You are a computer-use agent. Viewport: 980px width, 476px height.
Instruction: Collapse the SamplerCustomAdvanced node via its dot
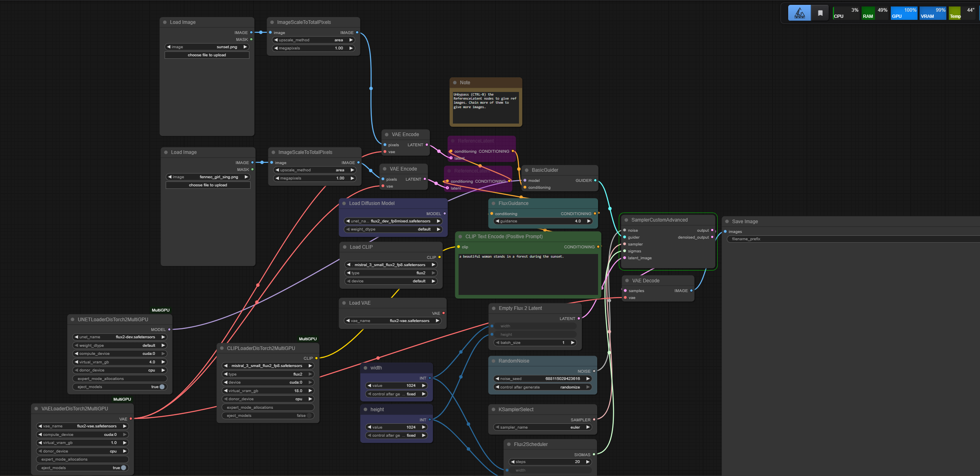coord(626,220)
